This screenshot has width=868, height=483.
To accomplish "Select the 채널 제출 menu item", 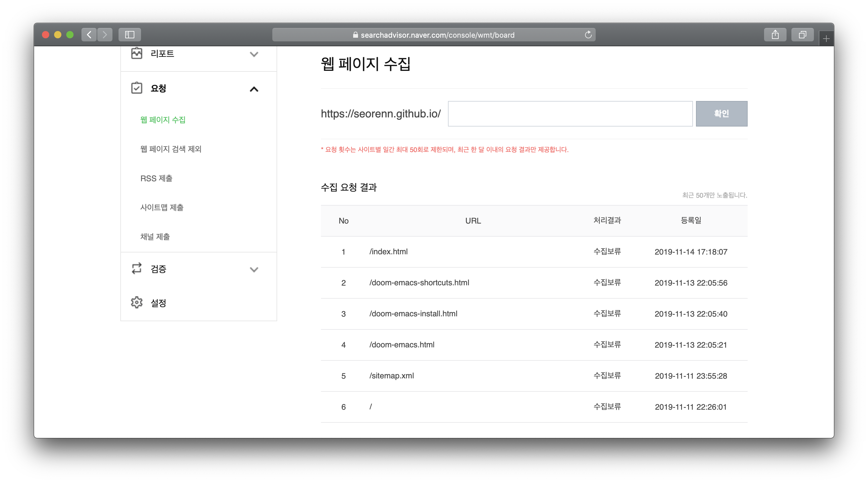I will point(155,237).
